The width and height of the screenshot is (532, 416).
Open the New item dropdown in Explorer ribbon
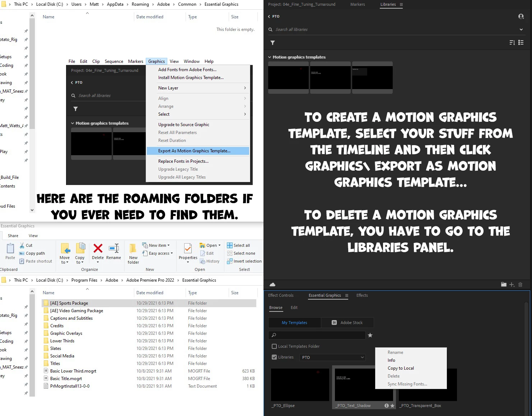pos(156,245)
